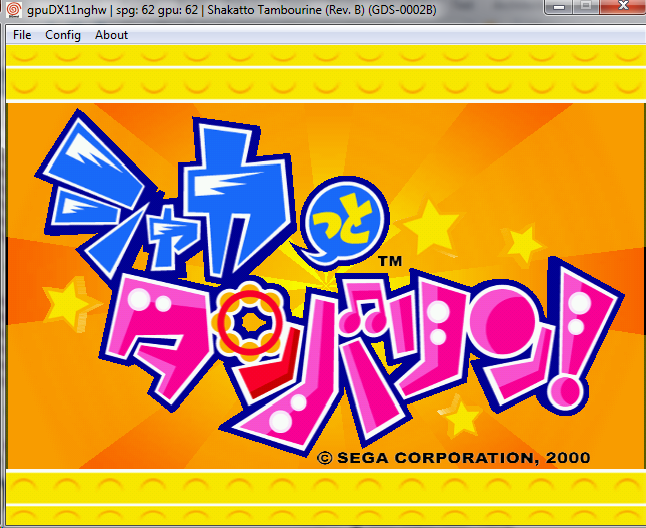Maximize the emulator window
The width and height of the screenshot is (646, 528).
coord(586,7)
